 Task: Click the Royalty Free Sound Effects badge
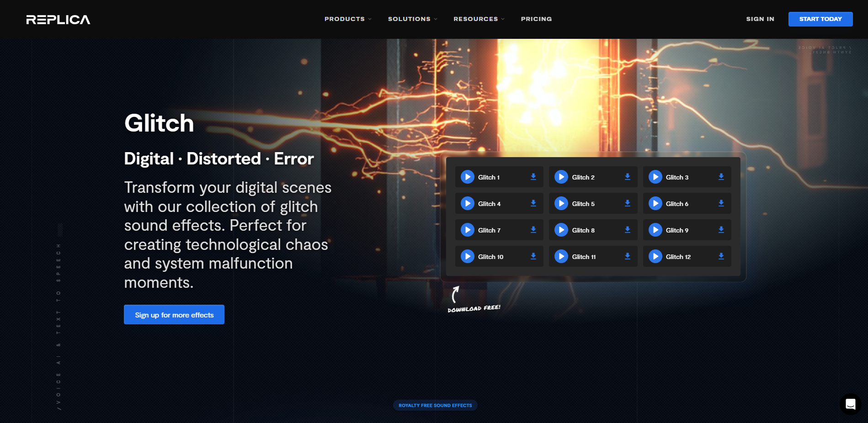click(x=435, y=405)
